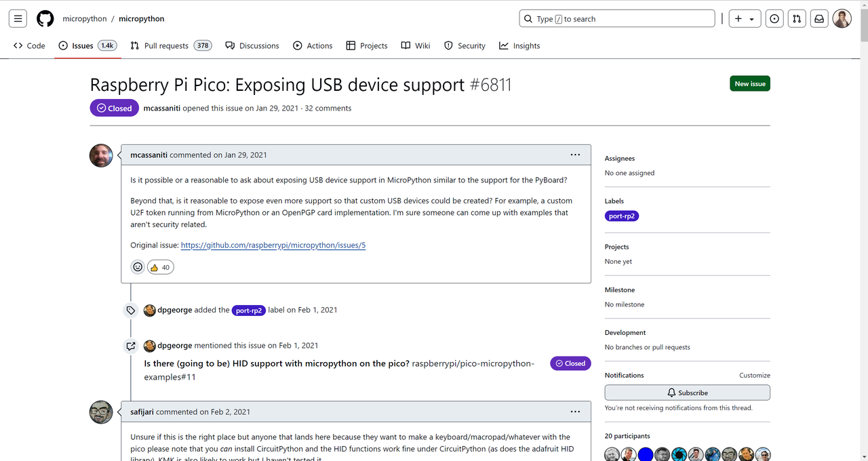This screenshot has height=461, width=868.
Task: Click the port-rp2 label in sidebar
Action: (x=622, y=216)
